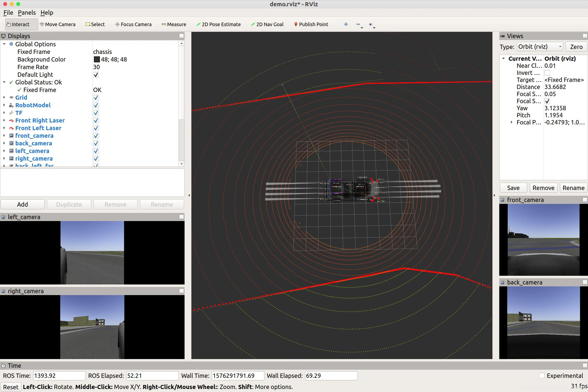This screenshot has height=392, width=588.
Task: Click the Add display button
Action: (x=23, y=204)
